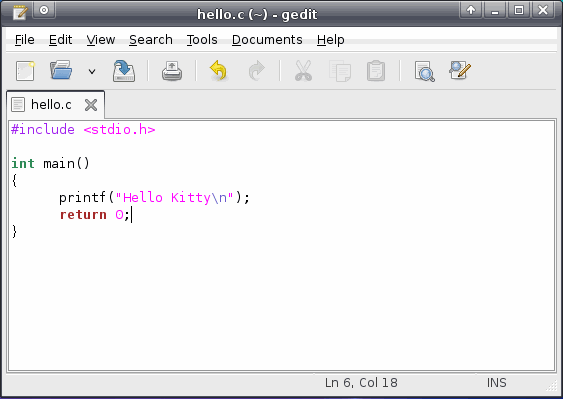
Task: Close the gedit window
Action: tap(543, 10)
